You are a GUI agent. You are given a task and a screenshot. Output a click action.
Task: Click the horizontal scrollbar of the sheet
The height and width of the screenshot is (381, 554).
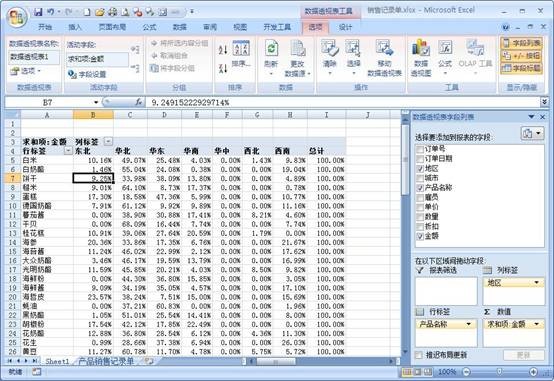tap(276, 361)
